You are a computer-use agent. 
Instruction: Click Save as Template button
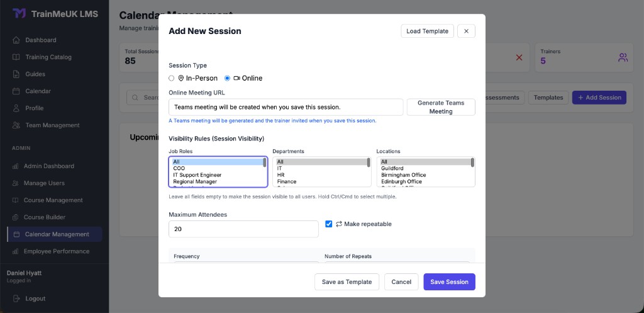347,282
